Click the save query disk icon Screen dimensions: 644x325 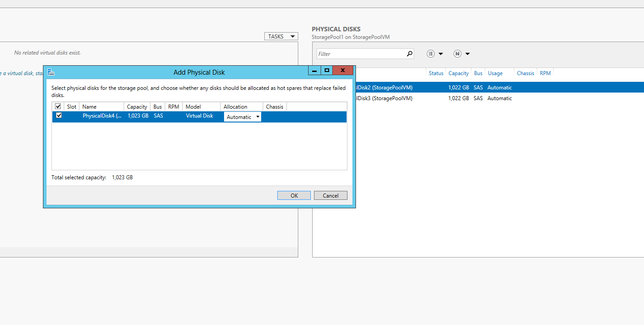click(x=457, y=54)
